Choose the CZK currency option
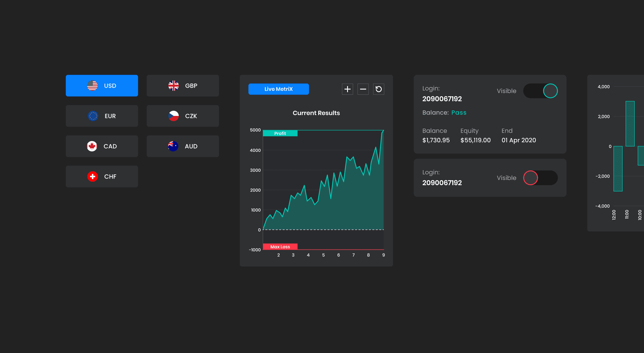 pyautogui.click(x=183, y=116)
